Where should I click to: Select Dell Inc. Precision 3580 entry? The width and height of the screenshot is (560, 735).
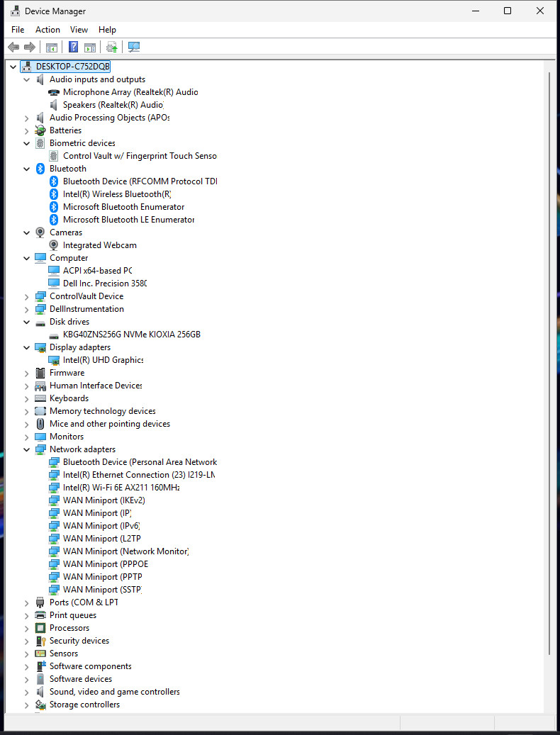tap(105, 283)
